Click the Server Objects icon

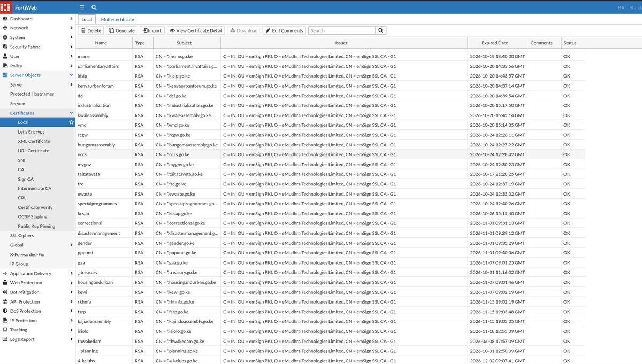point(5,75)
